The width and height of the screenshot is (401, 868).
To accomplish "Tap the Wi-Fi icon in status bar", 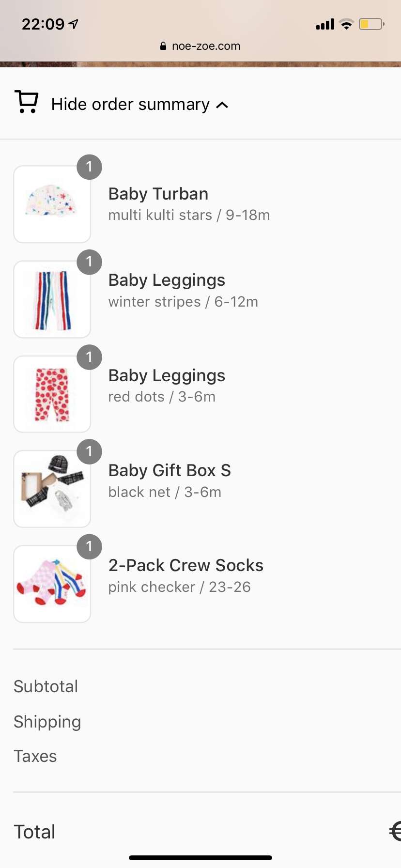I will tap(346, 24).
